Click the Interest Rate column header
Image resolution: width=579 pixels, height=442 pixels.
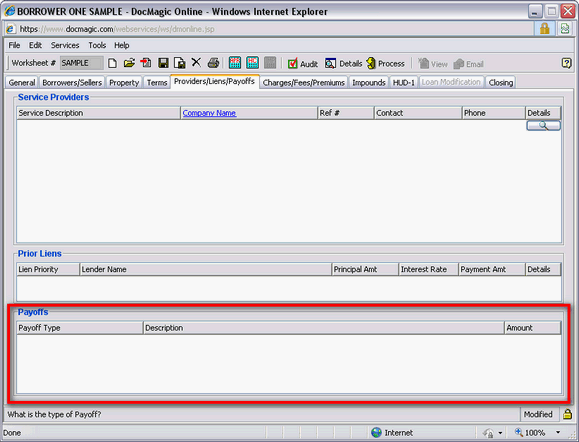429,270
